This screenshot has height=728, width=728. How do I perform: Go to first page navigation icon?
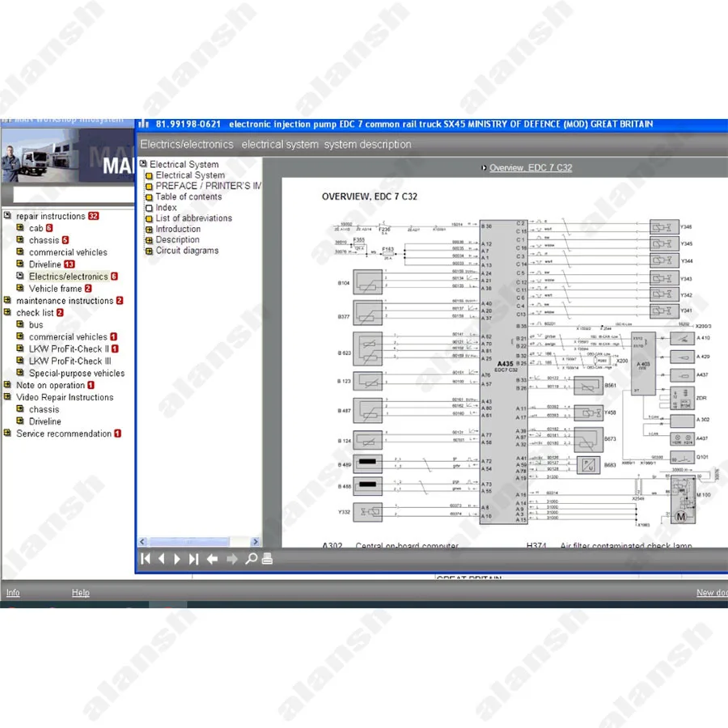(146, 559)
